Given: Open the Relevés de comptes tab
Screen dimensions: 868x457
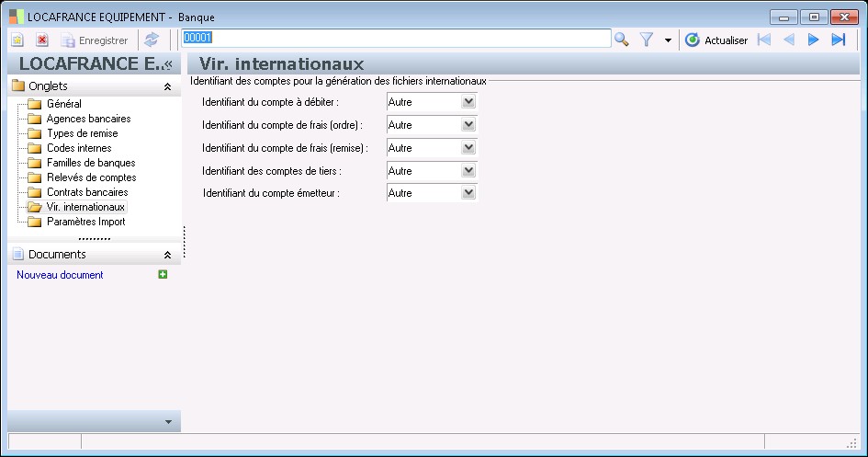Looking at the screenshot, I should click(x=91, y=177).
